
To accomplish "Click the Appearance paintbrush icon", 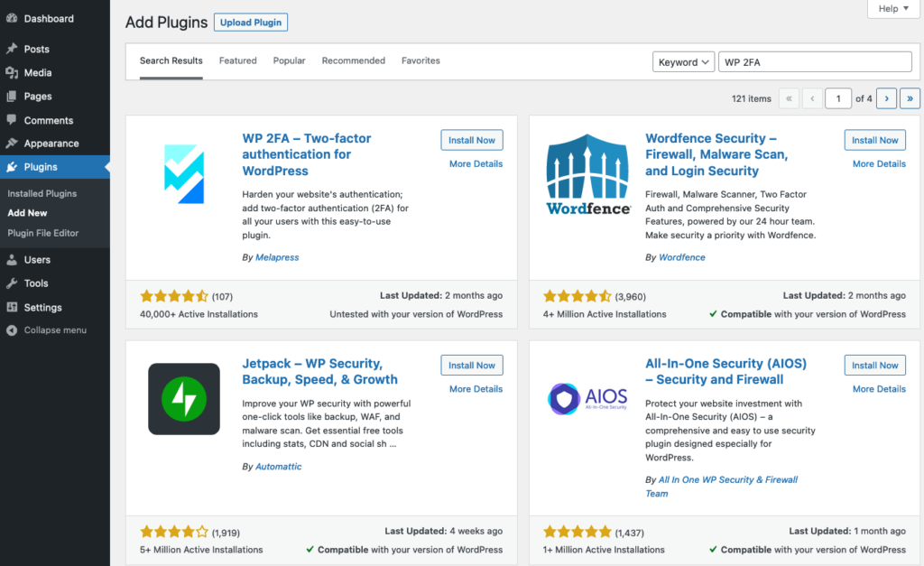I will [12, 144].
